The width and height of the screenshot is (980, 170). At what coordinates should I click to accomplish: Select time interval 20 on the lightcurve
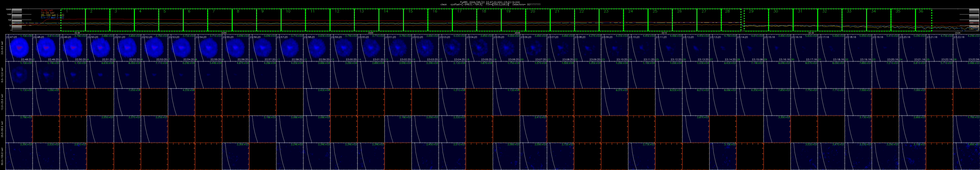(538, 20)
